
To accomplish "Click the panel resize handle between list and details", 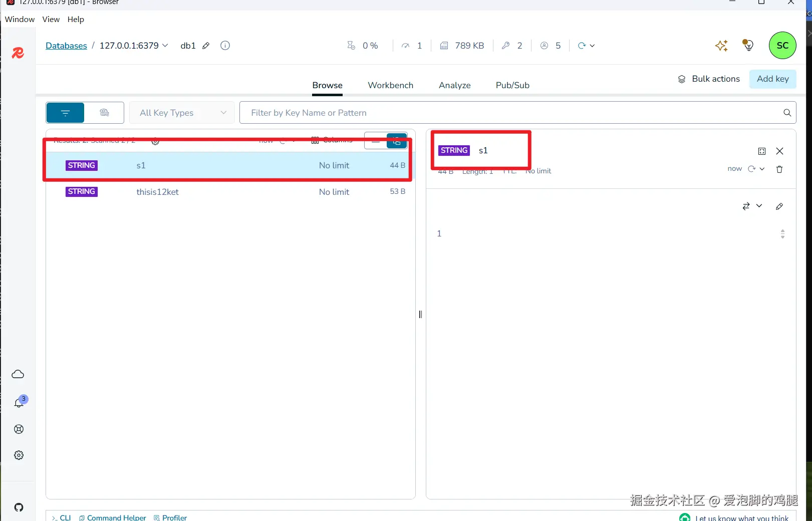I will 420,314.
